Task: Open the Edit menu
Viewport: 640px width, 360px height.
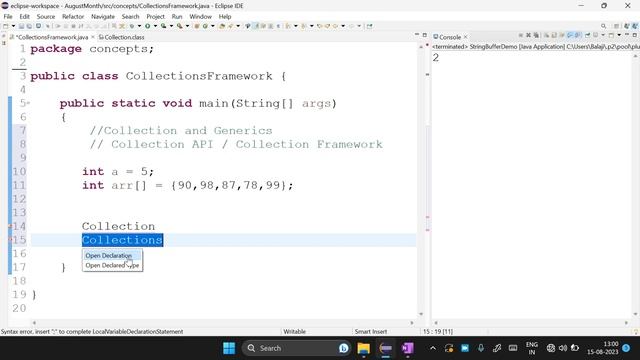Action: [x=24, y=16]
